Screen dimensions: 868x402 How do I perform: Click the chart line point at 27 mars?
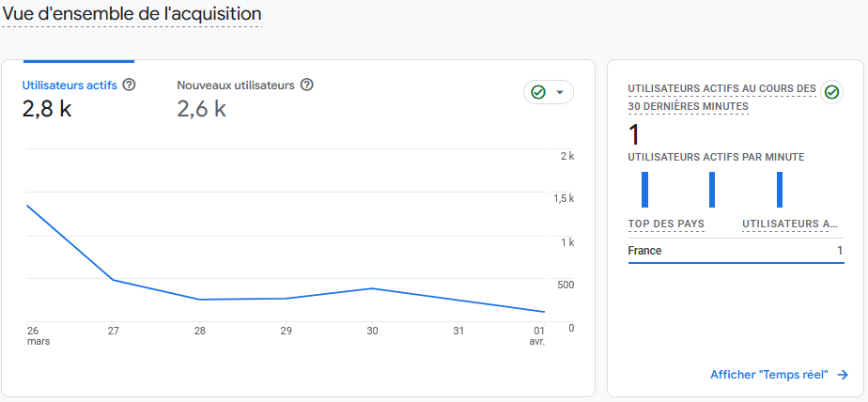point(113,280)
